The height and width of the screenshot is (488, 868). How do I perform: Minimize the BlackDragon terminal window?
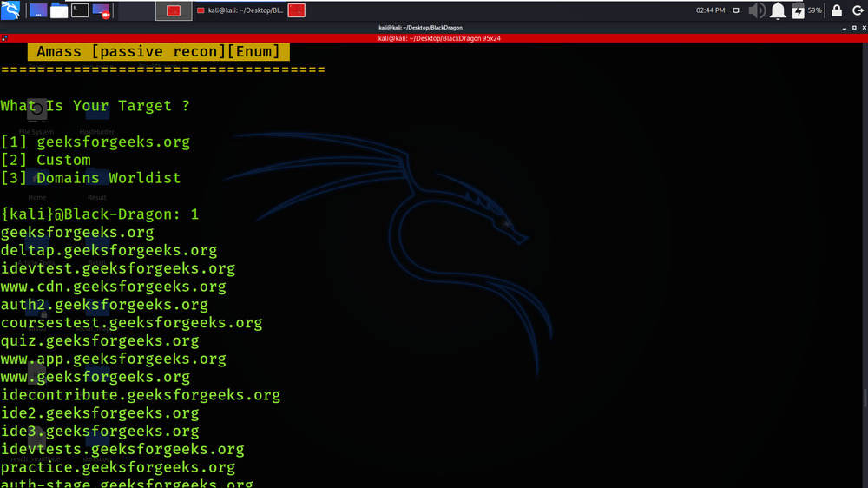click(845, 27)
